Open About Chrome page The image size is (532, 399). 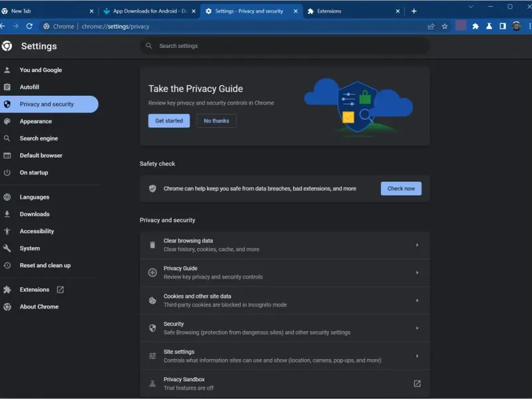tap(39, 307)
